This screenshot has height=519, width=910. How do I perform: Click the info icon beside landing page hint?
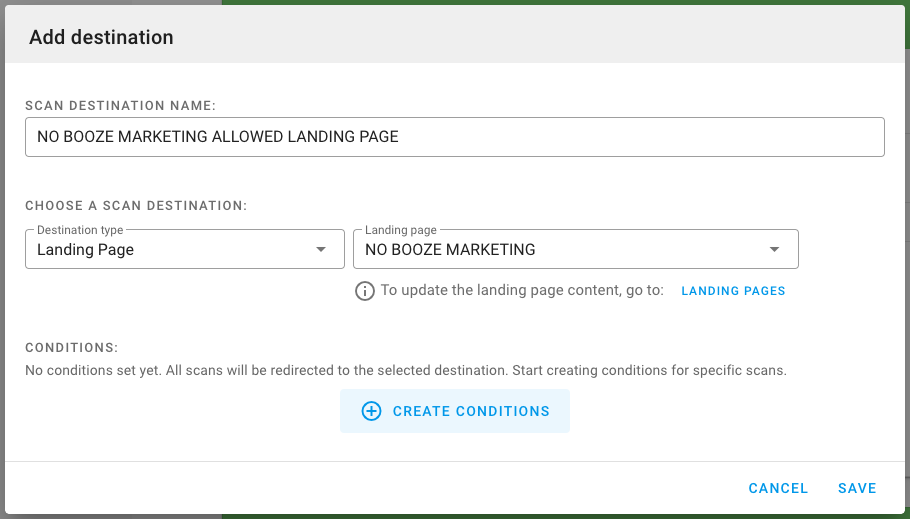[364, 291]
